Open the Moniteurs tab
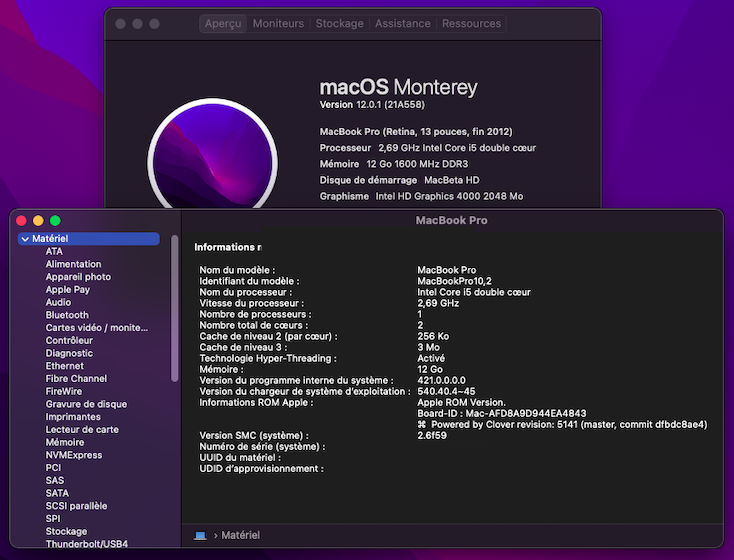The image size is (734, 560). pos(278,23)
